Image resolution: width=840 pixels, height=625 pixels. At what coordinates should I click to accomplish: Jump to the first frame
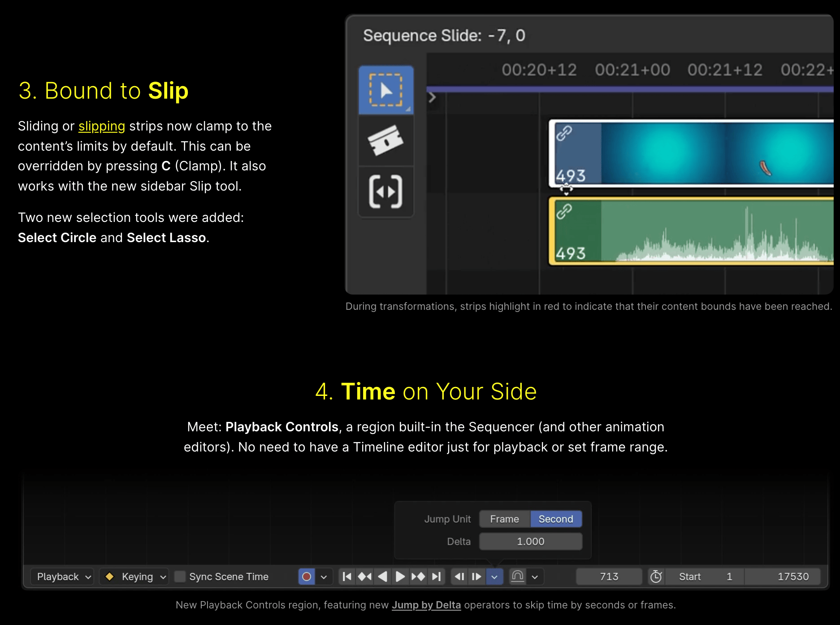pyautogui.click(x=347, y=577)
